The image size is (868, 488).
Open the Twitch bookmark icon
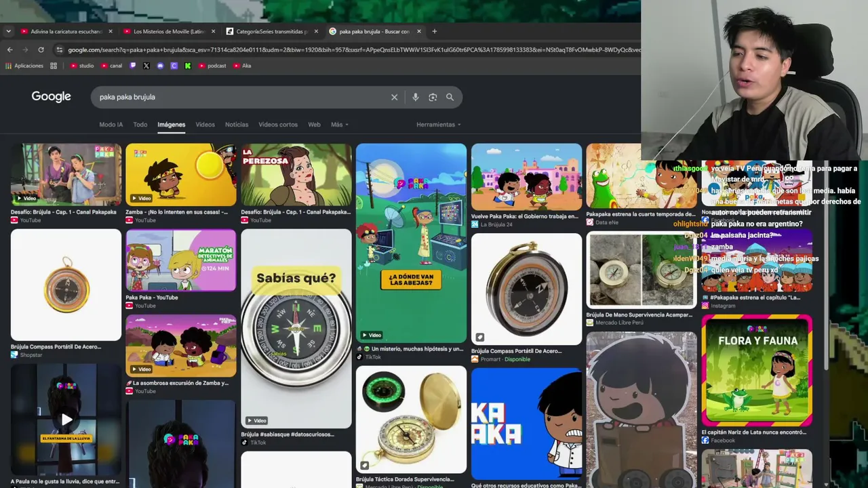[x=133, y=66]
